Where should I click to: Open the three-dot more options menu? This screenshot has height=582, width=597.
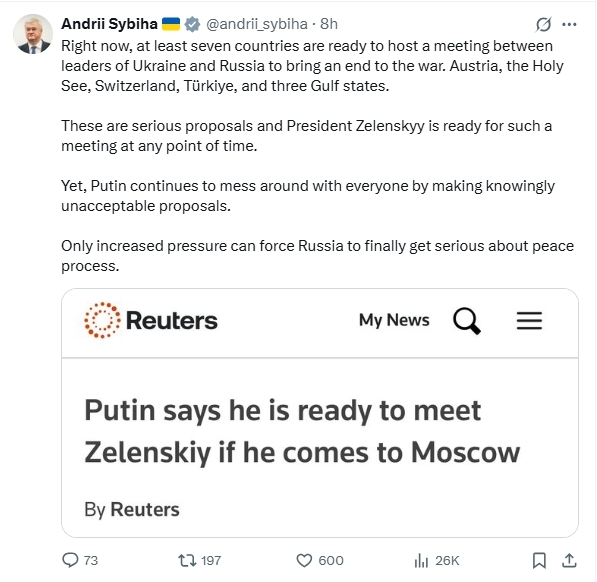569,24
